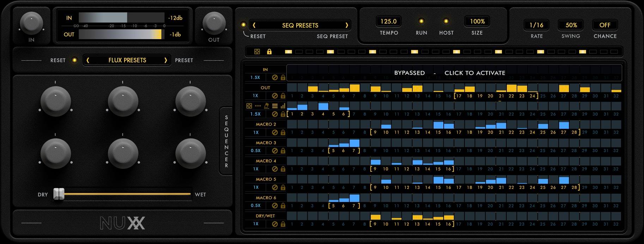Toggle the HOST sync light
This screenshot has height=244, width=644.
coord(446,22)
